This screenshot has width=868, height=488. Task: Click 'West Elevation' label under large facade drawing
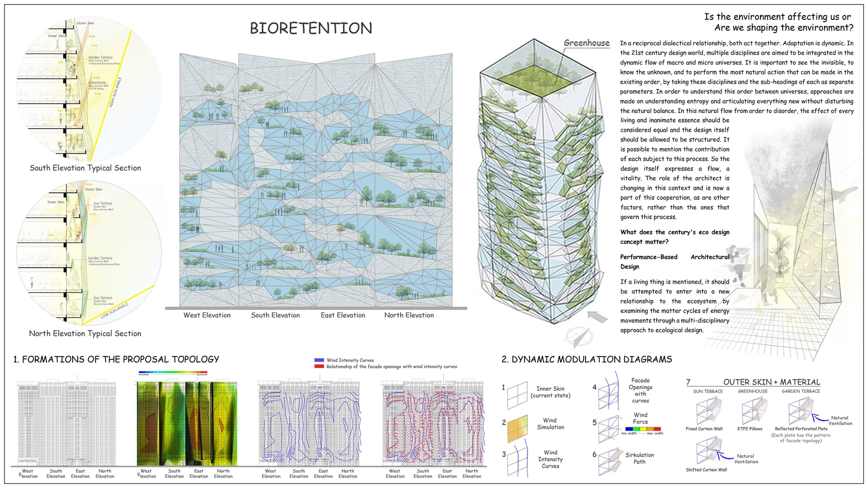click(x=207, y=315)
